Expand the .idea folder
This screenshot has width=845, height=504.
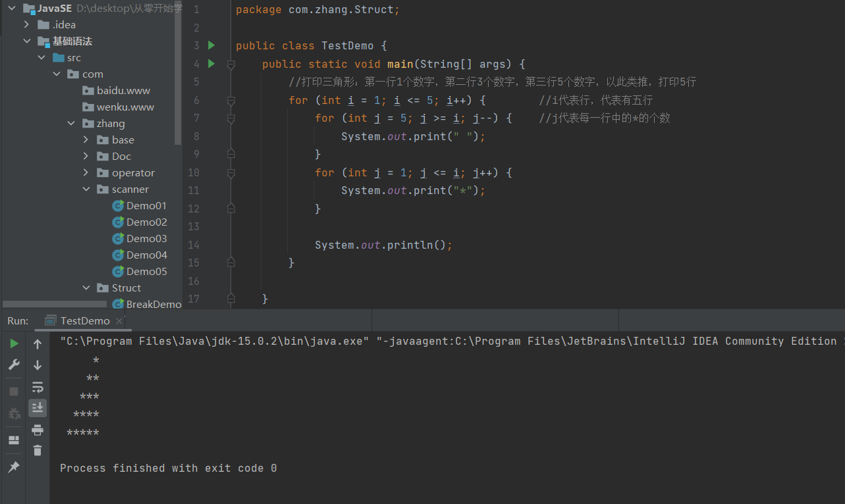(26, 24)
